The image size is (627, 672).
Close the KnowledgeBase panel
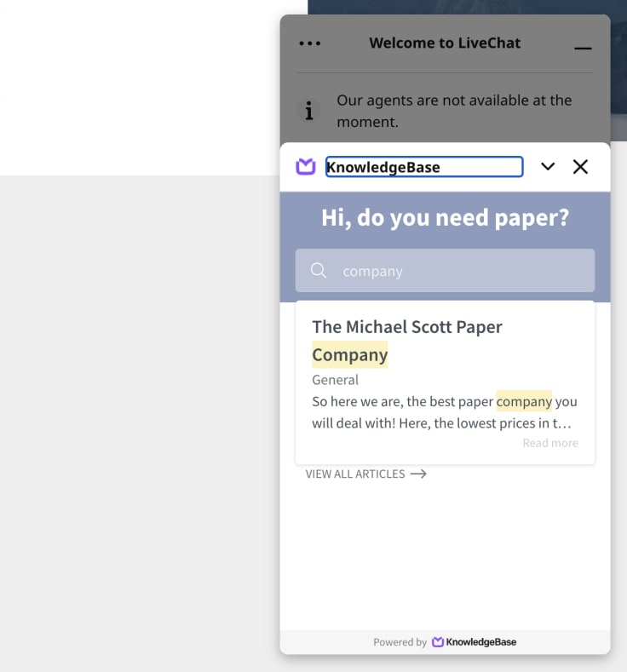pos(580,166)
